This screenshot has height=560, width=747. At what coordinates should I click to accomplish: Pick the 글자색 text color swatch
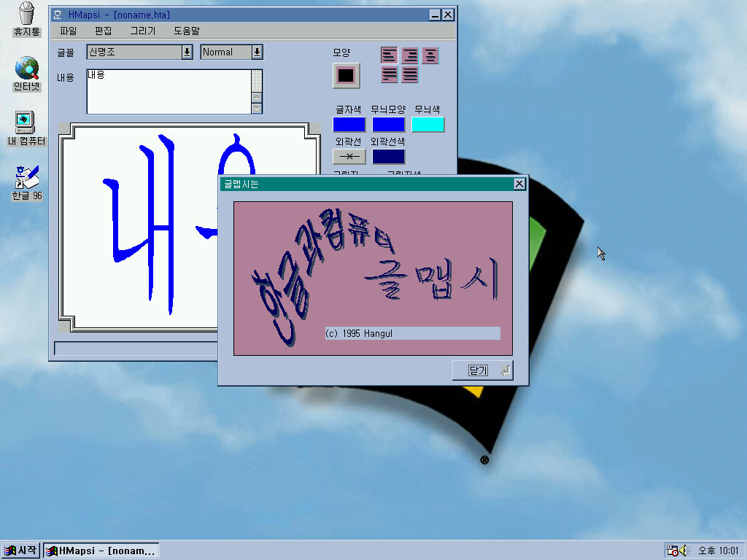point(349,124)
